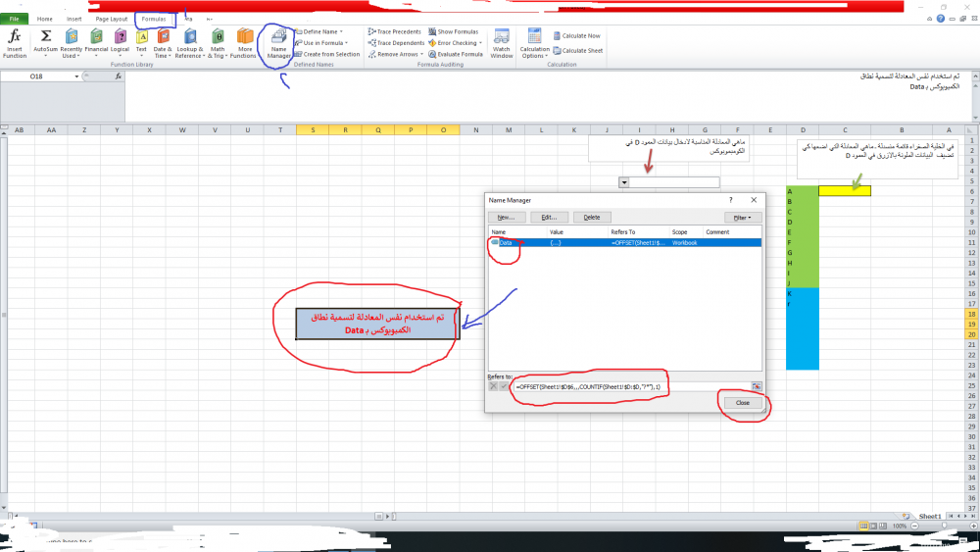The width and height of the screenshot is (980, 552).
Task: Expand the Remove Arrows dropdown
Action: (x=421, y=54)
